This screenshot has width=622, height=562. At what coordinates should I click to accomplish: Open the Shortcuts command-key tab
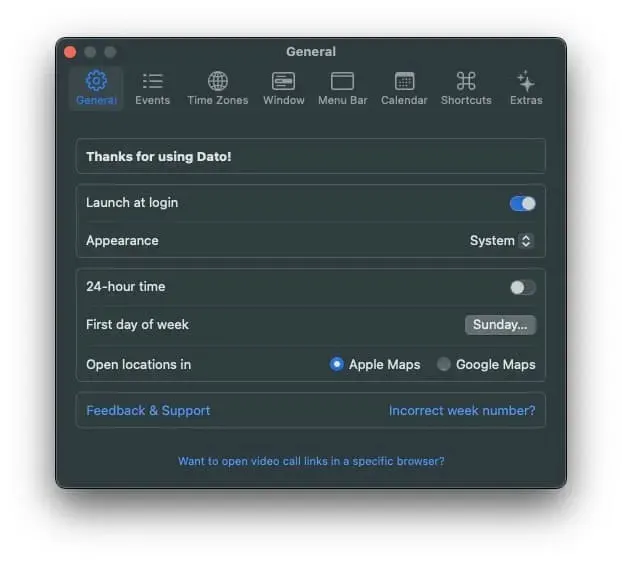(466, 88)
